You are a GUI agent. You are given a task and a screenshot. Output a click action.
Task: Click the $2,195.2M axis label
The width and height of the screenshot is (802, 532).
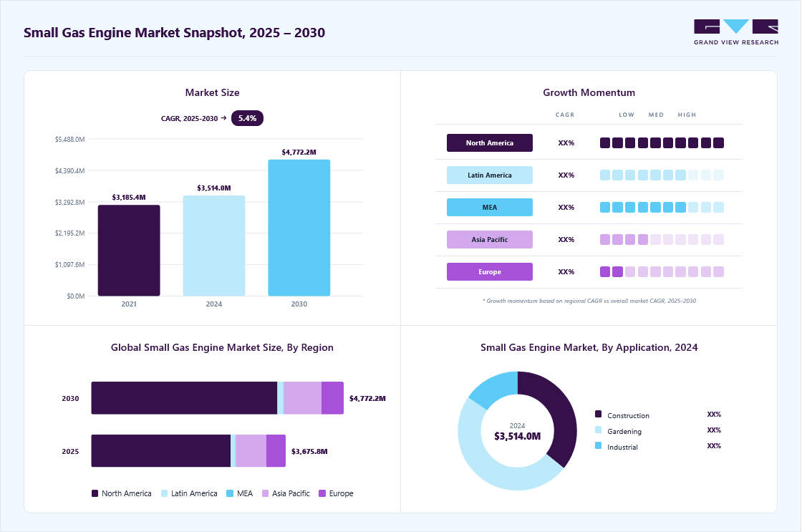[69, 233]
